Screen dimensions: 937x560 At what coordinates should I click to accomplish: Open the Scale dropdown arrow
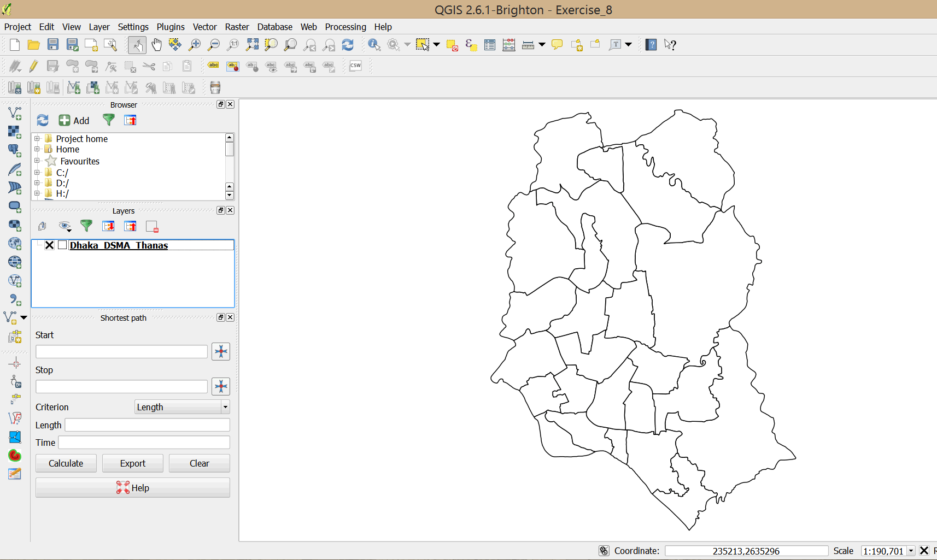[911, 551]
